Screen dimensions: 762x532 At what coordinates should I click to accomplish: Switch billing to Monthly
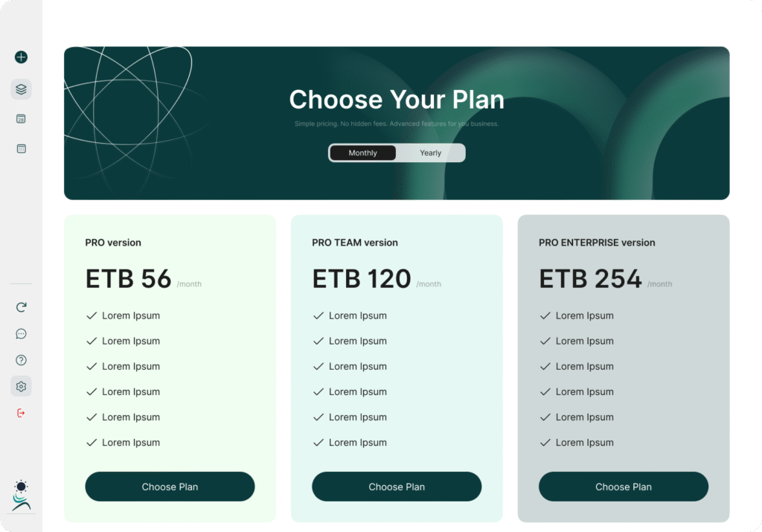point(363,153)
